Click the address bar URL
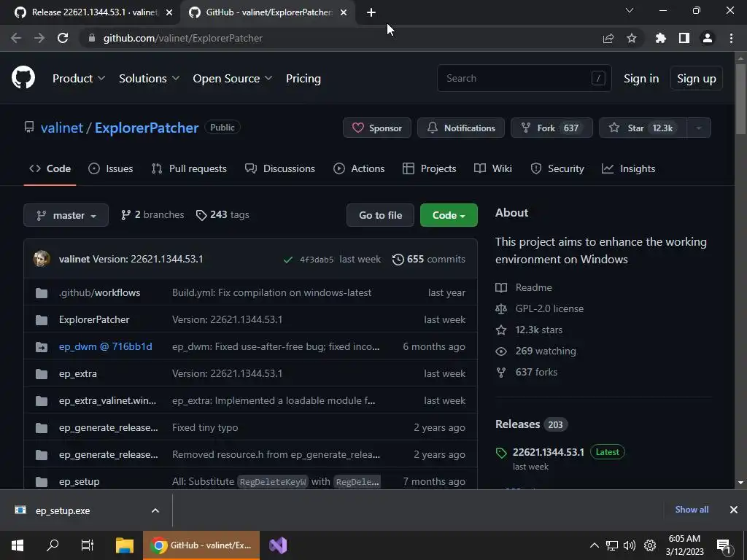The width and height of the screenshot is (747, 560). click(183, 38)
